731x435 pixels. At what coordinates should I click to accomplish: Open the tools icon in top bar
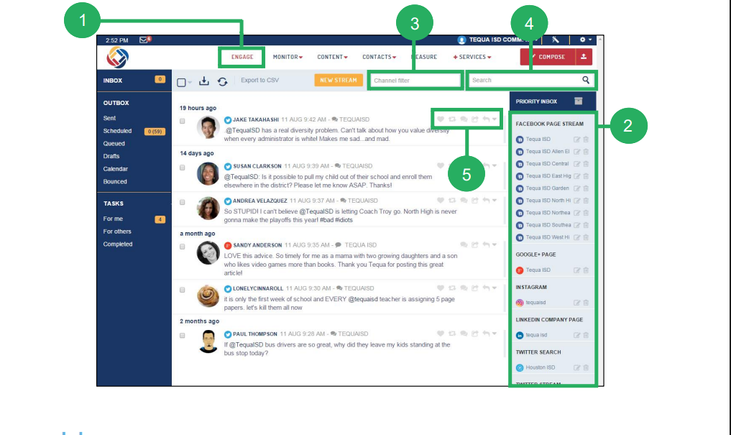(x=556, y=40)
